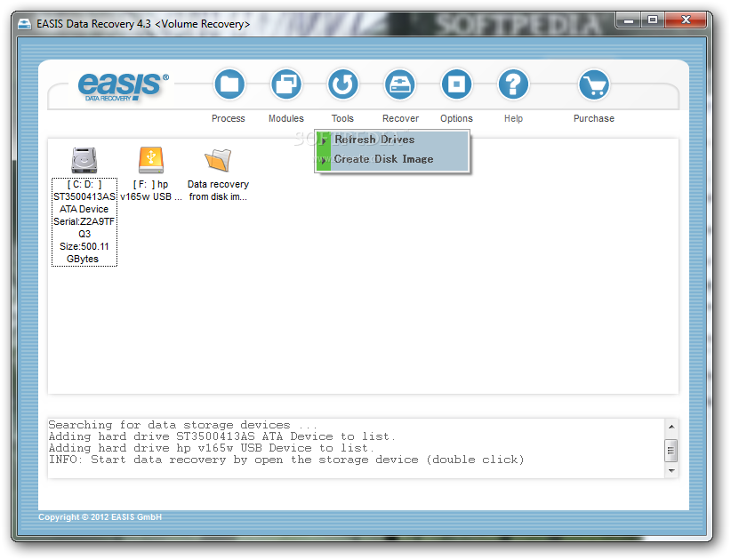Maximize the EASIS Data Recovery window
Viewport: 731px width, 560px height.
[x=653, y=20]
